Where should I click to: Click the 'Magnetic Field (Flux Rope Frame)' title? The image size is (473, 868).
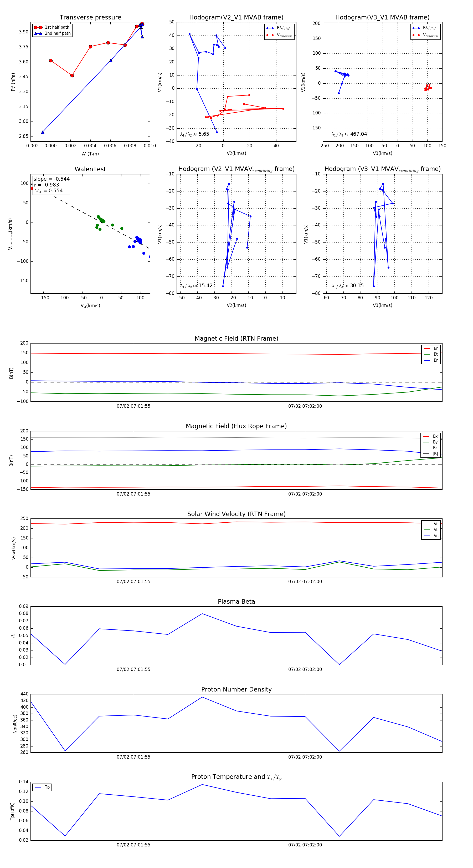tap(236, 426)
